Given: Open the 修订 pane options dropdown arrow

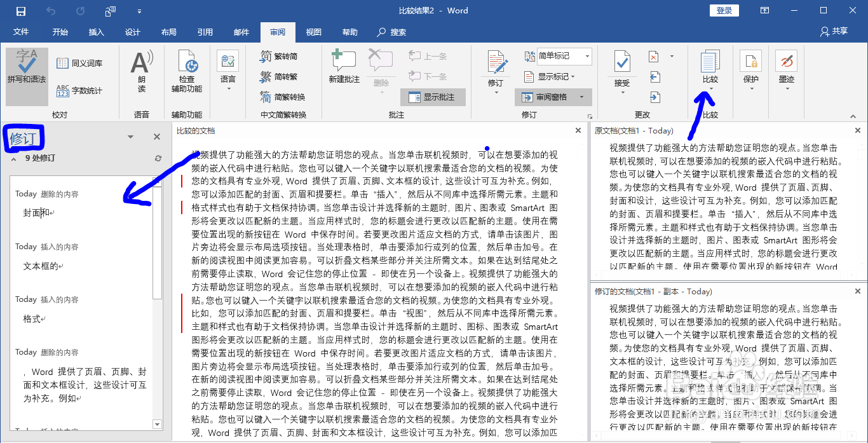Looking at the screenshot, I should pos(130,137).
